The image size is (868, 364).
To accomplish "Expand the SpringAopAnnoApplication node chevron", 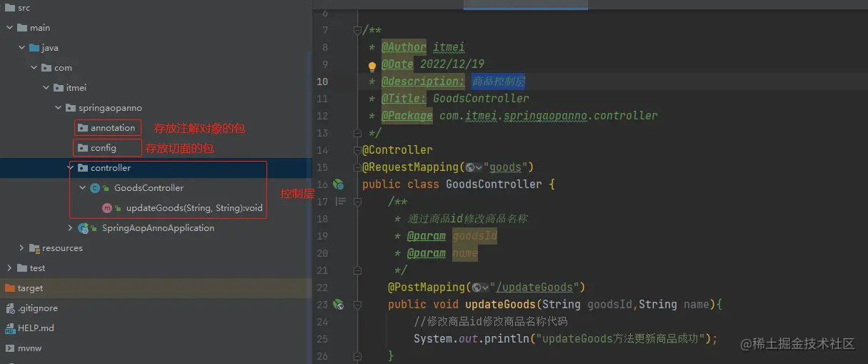I will pos(71,228).
